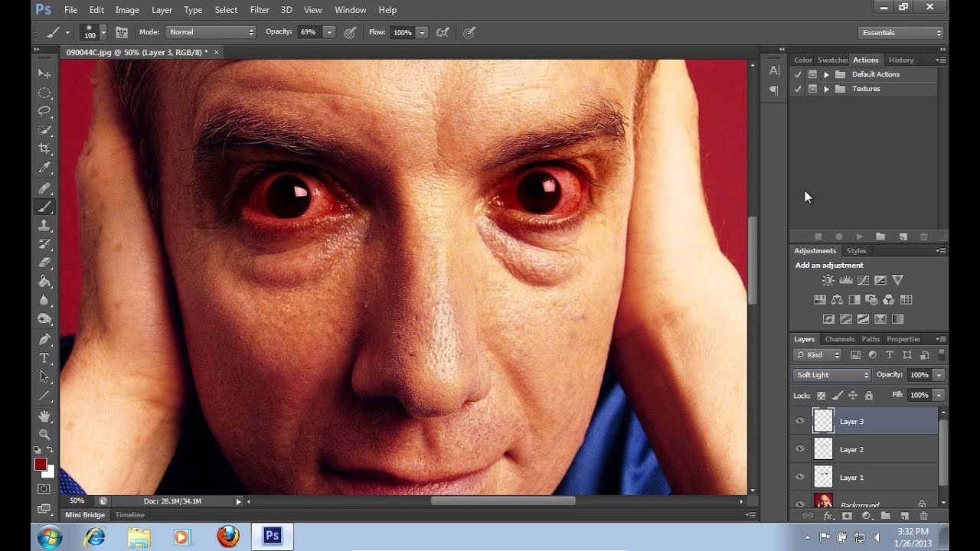
Task: Select the Clone Stamp tool
Action: pyautogui.click(x=44, y=226)
